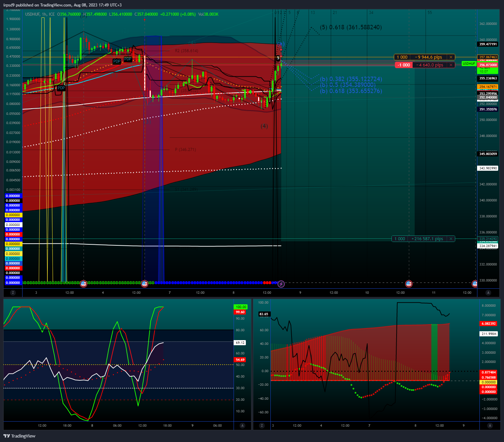The image size is (504, 442).
Task: Click the green 100.00 oscillator value label
Action: (x=240, y=307)
